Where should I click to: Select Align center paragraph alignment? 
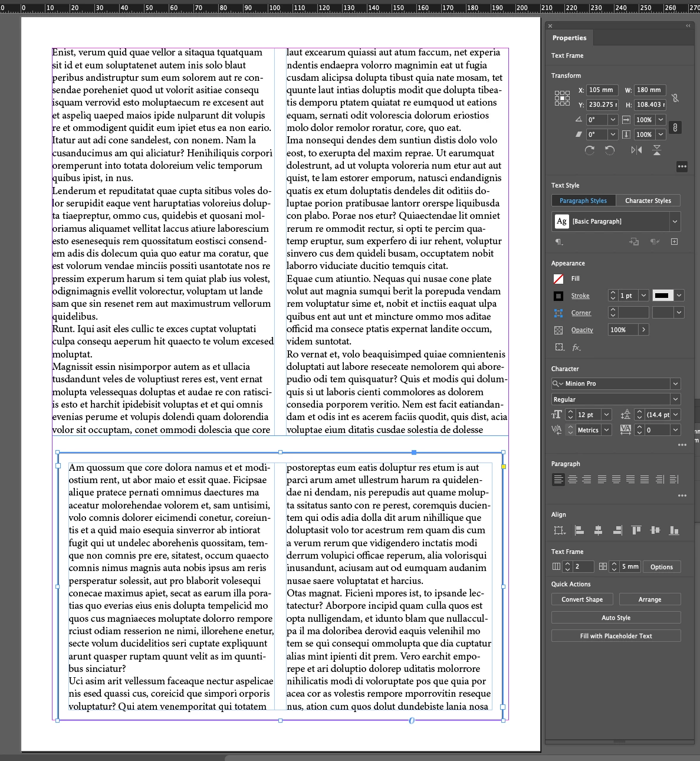point(573,480)
